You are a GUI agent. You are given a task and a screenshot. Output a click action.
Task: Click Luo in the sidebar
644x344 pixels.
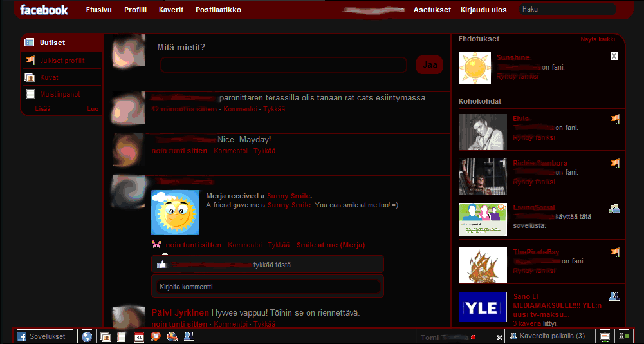point(93,109)
